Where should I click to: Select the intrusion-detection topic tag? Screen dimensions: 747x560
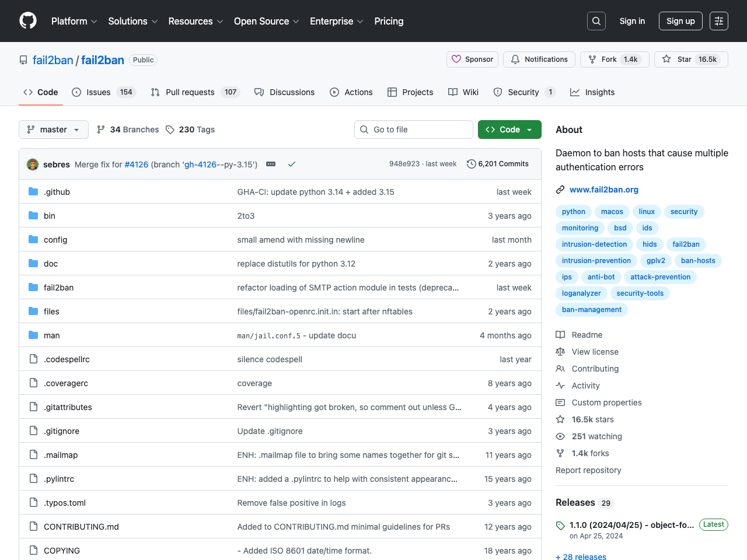(594, 244)
